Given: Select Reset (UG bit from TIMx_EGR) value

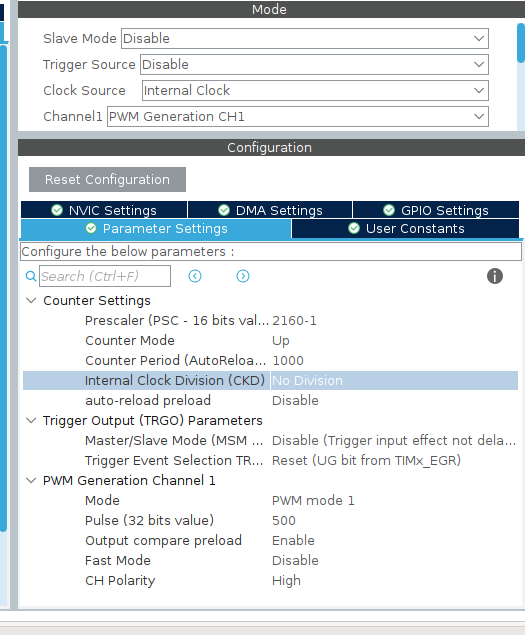Looking at the screenshot, I should [366, 460].
